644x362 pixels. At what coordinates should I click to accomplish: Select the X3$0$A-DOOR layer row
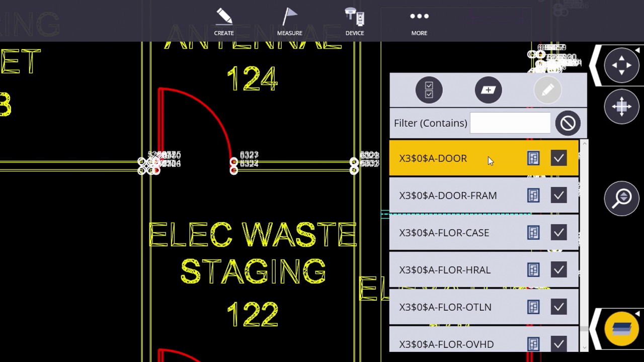[x=484, y=158]
